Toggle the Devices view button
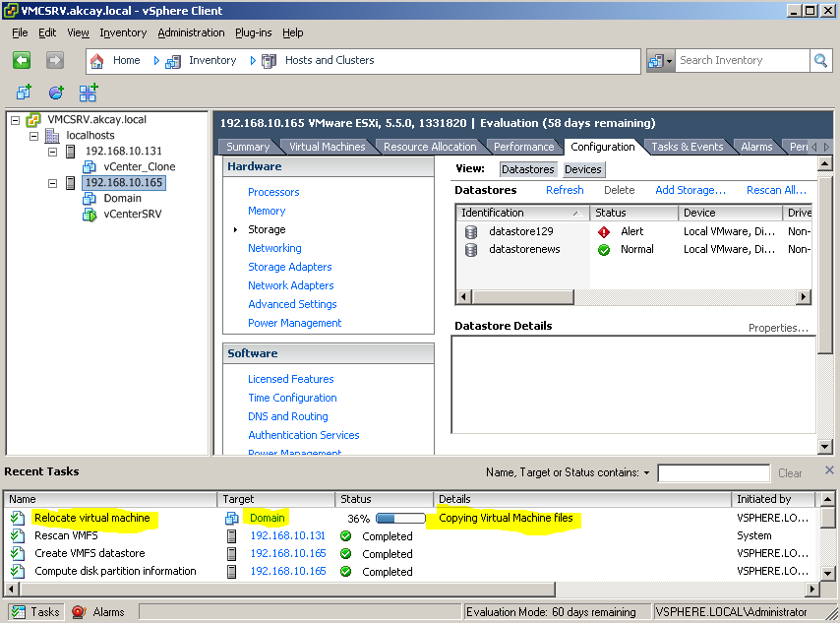This screenshot has width=840, height=623. point(583,169)
